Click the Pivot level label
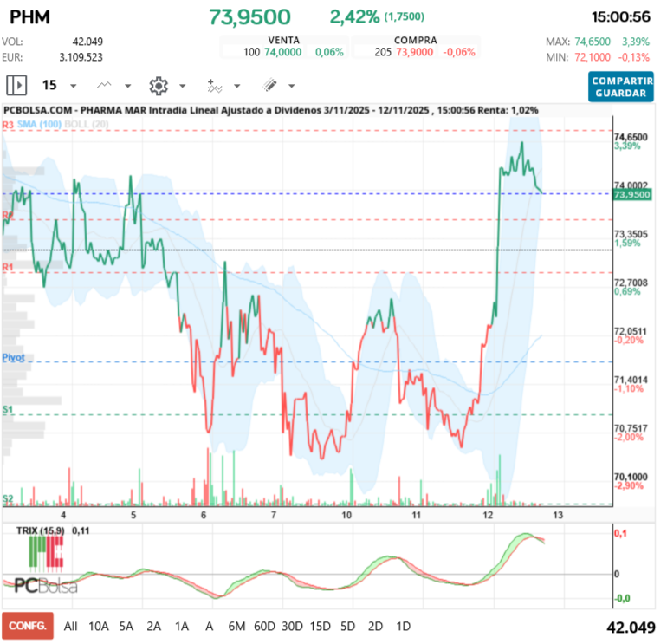The image size is (667, 644). click(13, 357)
